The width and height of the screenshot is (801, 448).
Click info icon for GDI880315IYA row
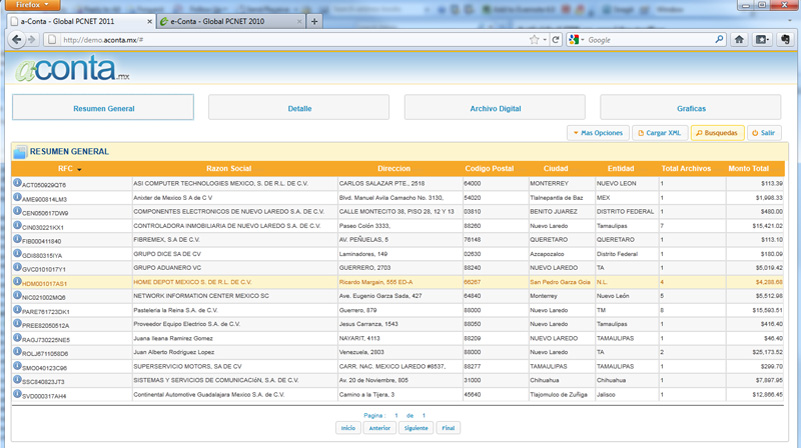pyautogui.click(x=17, y=253)
